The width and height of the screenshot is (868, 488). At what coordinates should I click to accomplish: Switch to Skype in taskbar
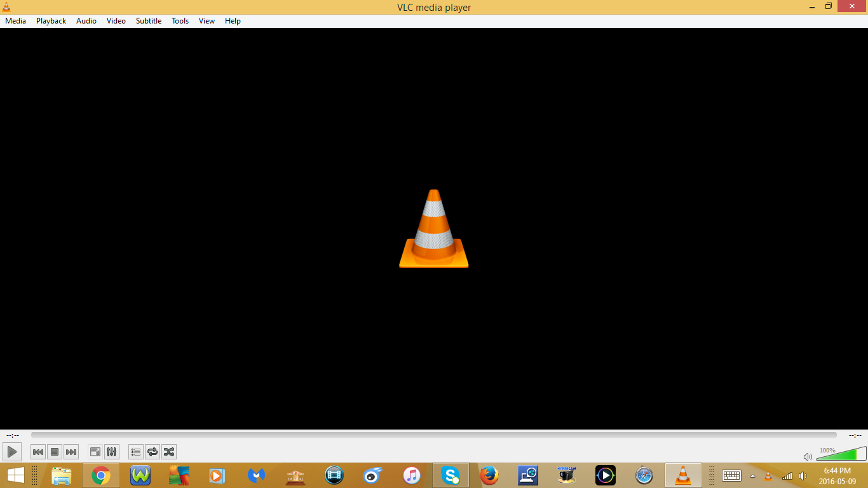(451, 475)
